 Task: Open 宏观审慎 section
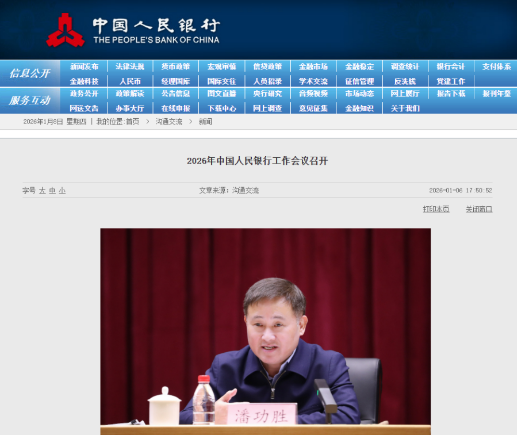[x=222, y=67]
